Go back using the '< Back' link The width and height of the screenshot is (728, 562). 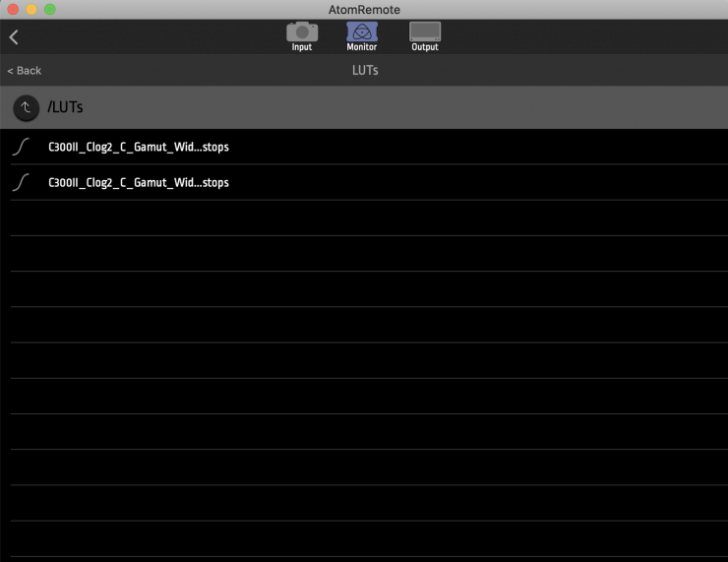(x=25, y=71)
